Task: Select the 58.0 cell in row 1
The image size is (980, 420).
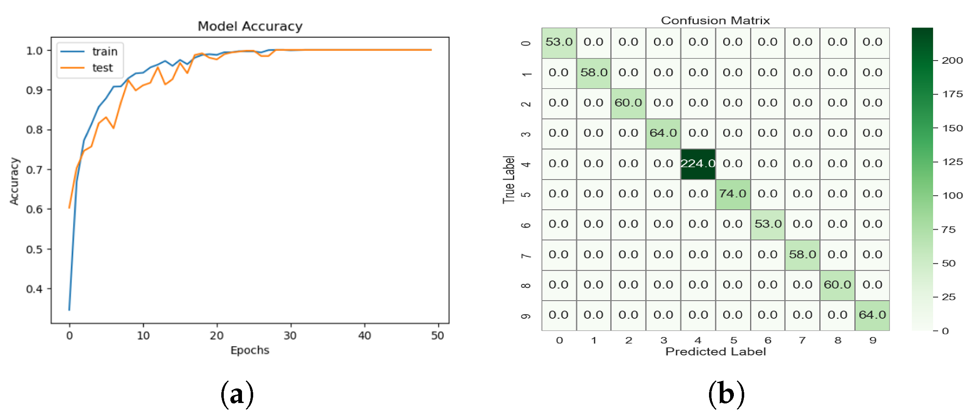Action: [593, 73]
